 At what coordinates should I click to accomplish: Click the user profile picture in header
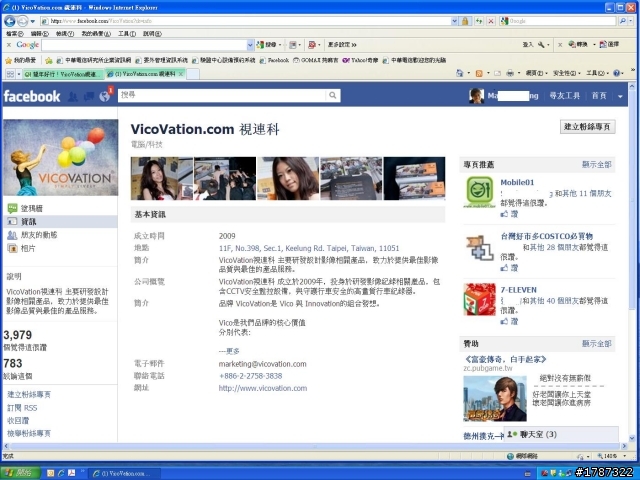pyautogui.click(x=476, y=96)
